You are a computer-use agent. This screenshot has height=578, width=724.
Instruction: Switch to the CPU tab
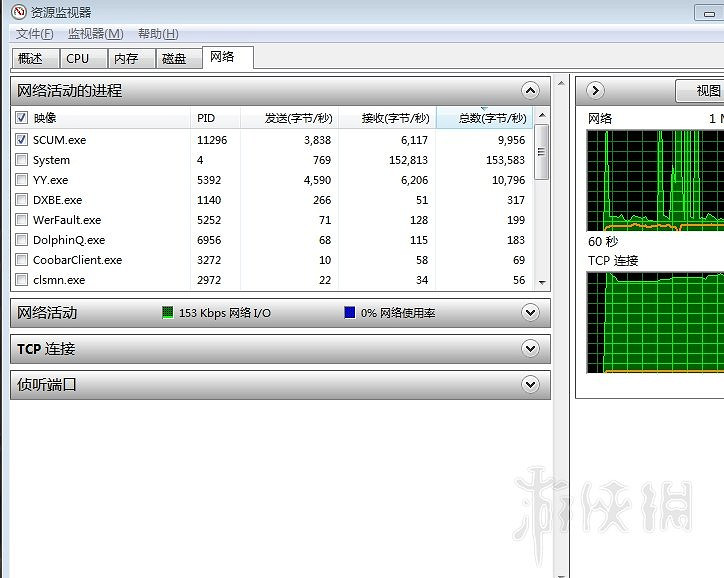[78, 59]
